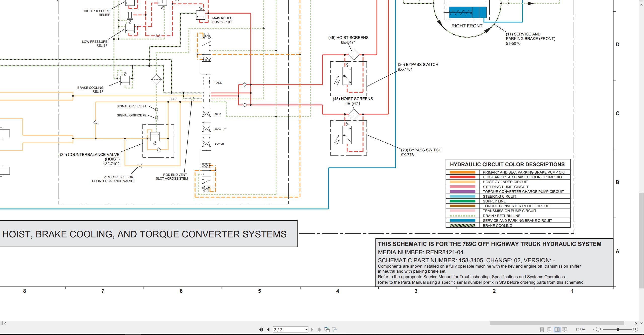Click the orange parking brake pump swatch

click(462, 172)
